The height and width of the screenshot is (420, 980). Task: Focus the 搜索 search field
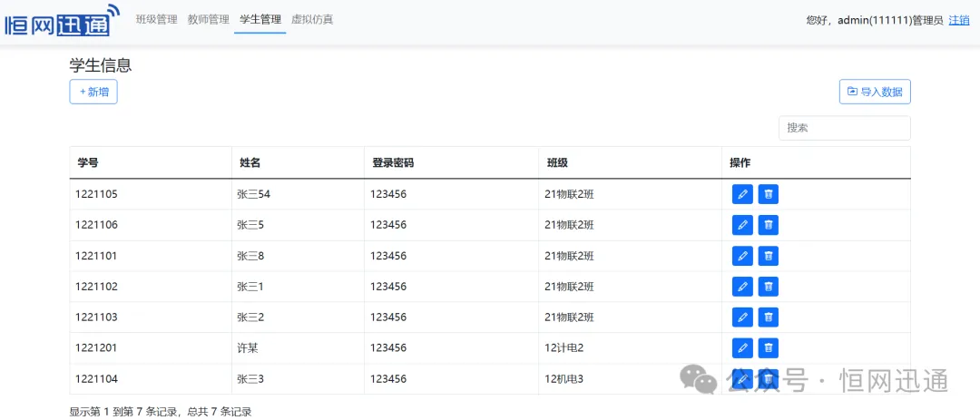point(845,128)
